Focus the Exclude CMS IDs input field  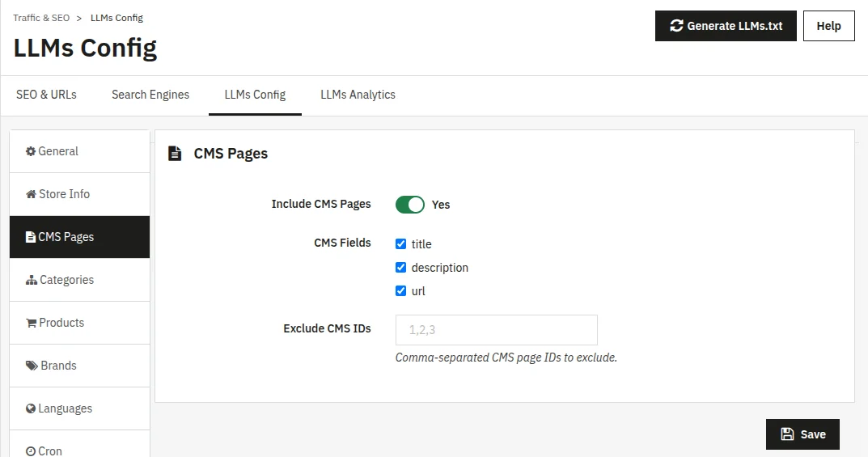[497, 330]
